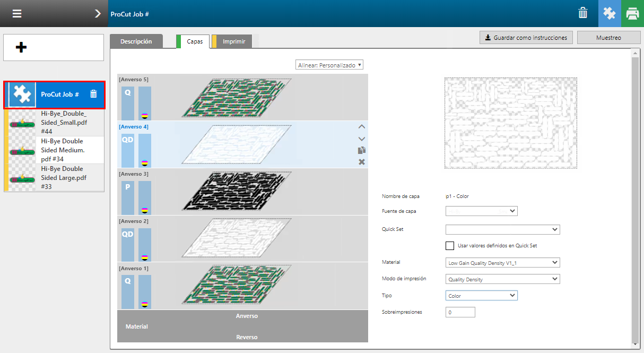
Task: Duplicate the Anverso 4 layer
Action: [362, 150]
